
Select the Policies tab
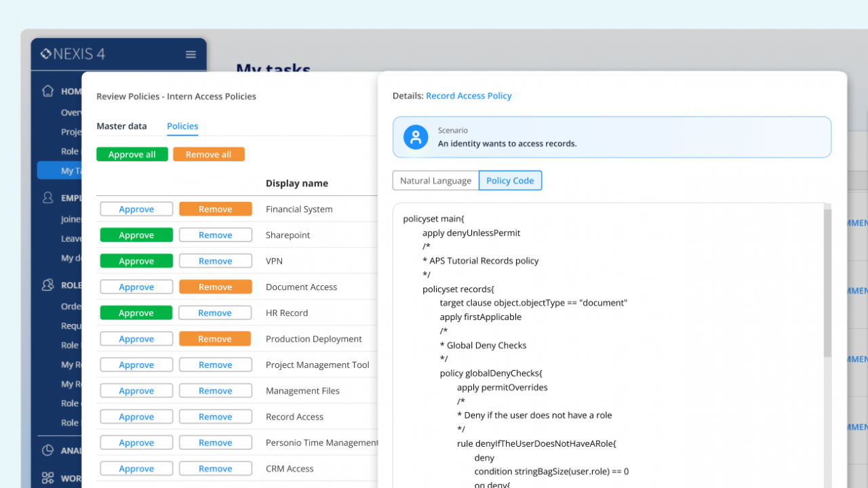pyautogui.click(x=182, y=126)
